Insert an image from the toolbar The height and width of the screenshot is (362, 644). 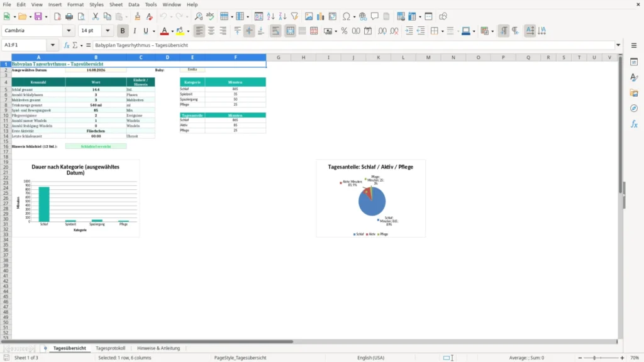coord(308,16)
